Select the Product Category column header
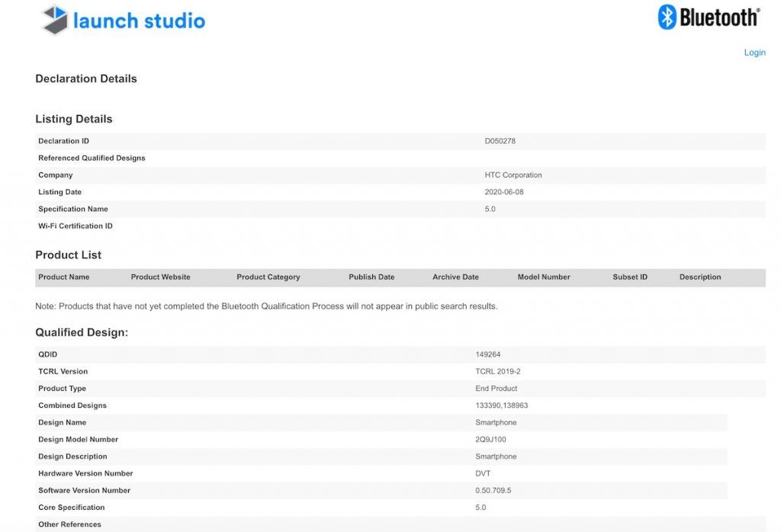This screenshot has width=781, height=532. pyautogui.click(x=268, y=277)
